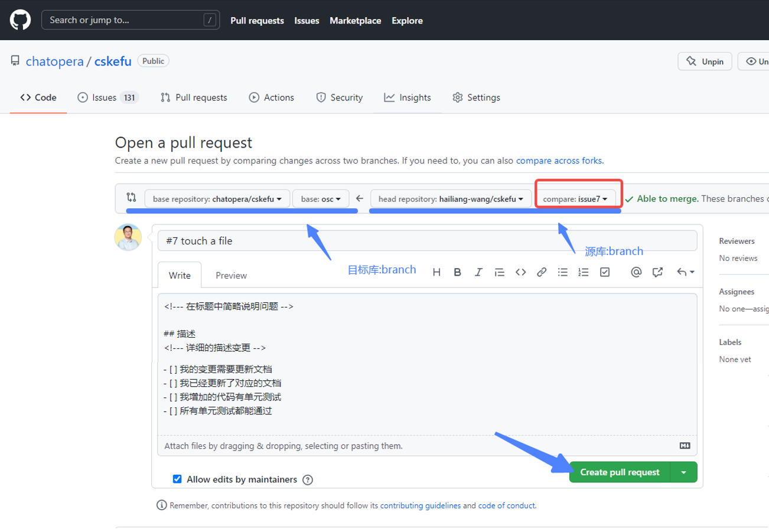Viewport: 769px width, 532px height.
Task: Open the GitHub logo home link
Action: click(x=20, y=20)
